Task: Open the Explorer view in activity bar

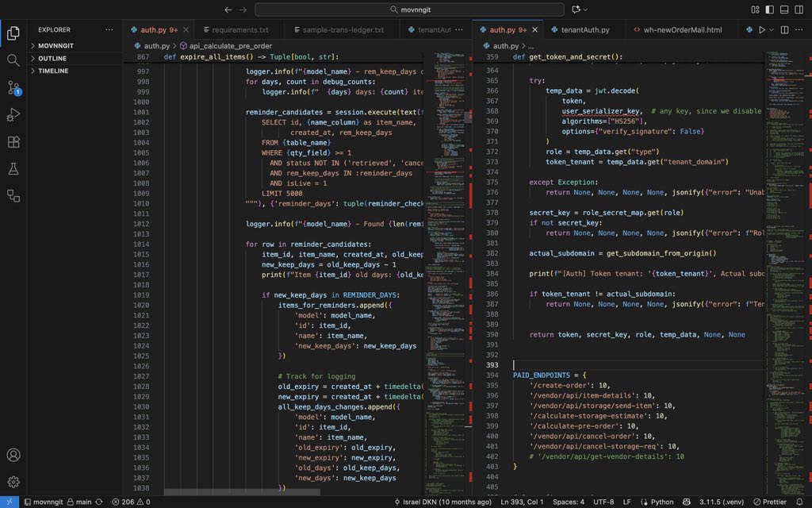Action: (13, 33)
